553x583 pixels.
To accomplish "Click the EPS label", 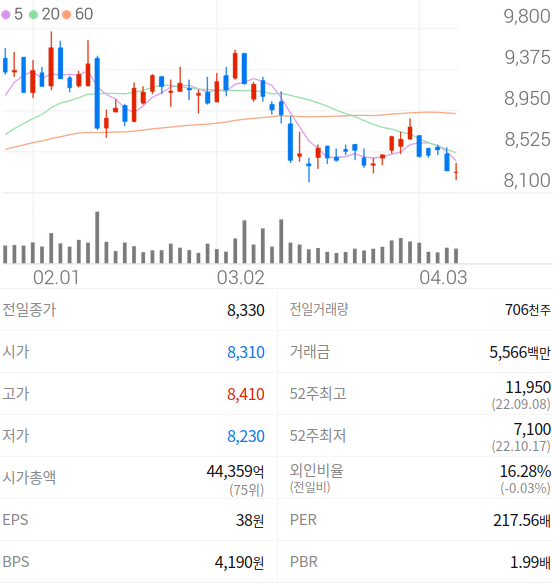I will point(15,520).
